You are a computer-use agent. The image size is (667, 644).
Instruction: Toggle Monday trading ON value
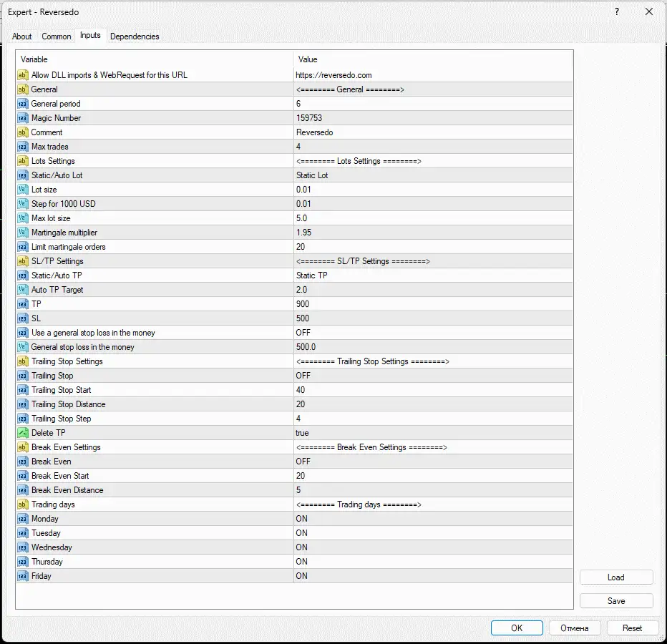[x=302, y=519]
